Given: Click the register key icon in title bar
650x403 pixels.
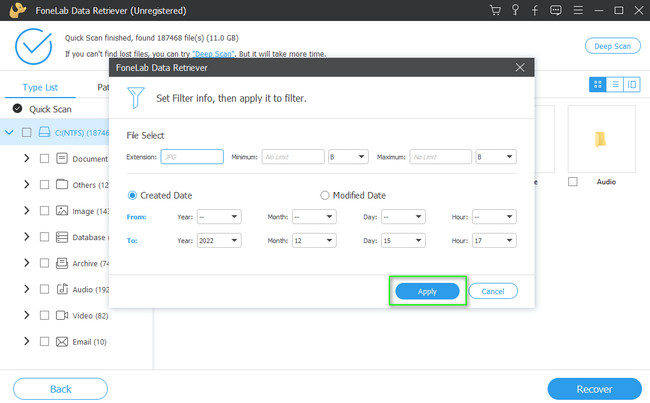Looking at the screenshot, I should [515, 10].
